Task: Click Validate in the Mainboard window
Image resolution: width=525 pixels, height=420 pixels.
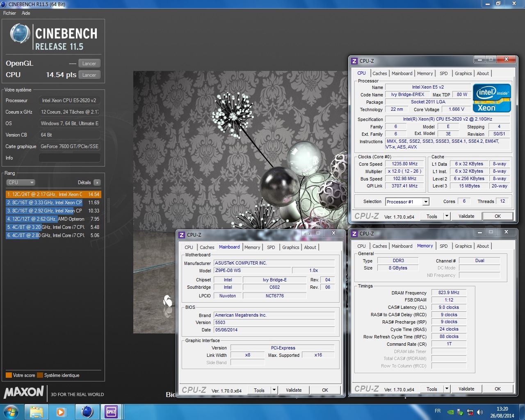Action: click(x=294, y=390)
